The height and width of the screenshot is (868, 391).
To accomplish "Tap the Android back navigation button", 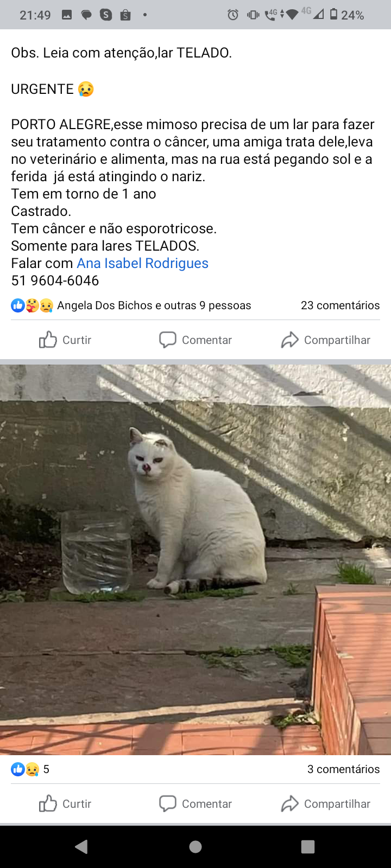I will pyautogui.click(x=81, y=846).
